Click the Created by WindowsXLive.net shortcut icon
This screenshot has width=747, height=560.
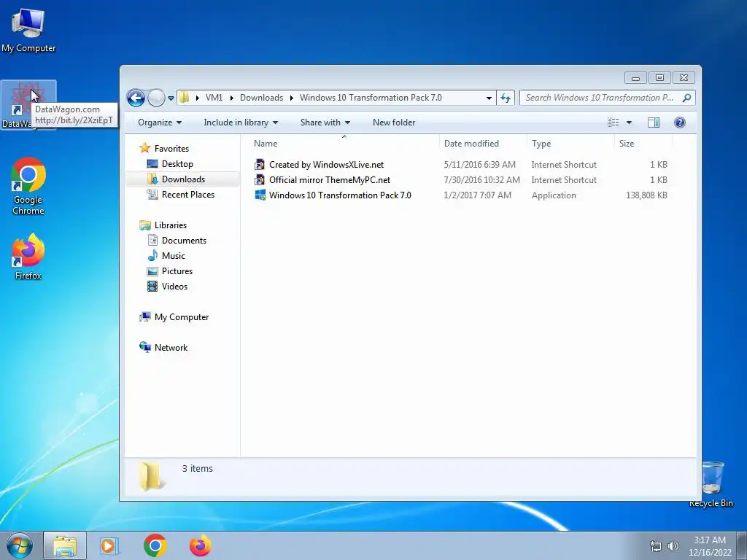[260, 165]
